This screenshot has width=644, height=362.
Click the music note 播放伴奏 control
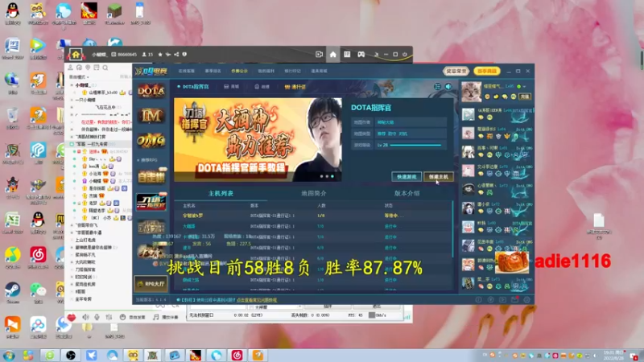tap(166, 317)
